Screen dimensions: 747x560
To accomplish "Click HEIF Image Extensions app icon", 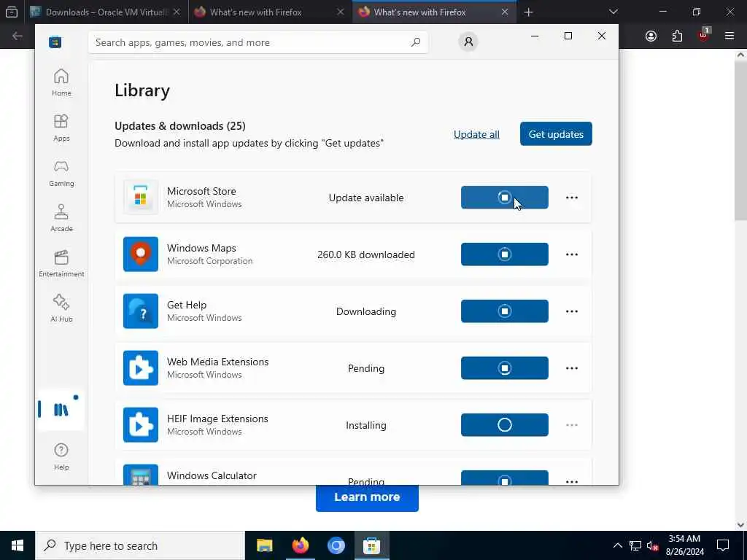I will click(x=141, y=425).
